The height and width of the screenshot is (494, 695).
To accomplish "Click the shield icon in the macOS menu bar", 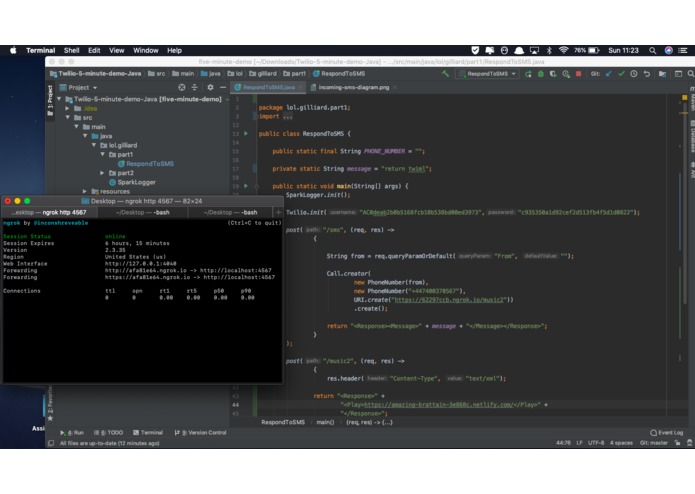I will pos(475,51).
